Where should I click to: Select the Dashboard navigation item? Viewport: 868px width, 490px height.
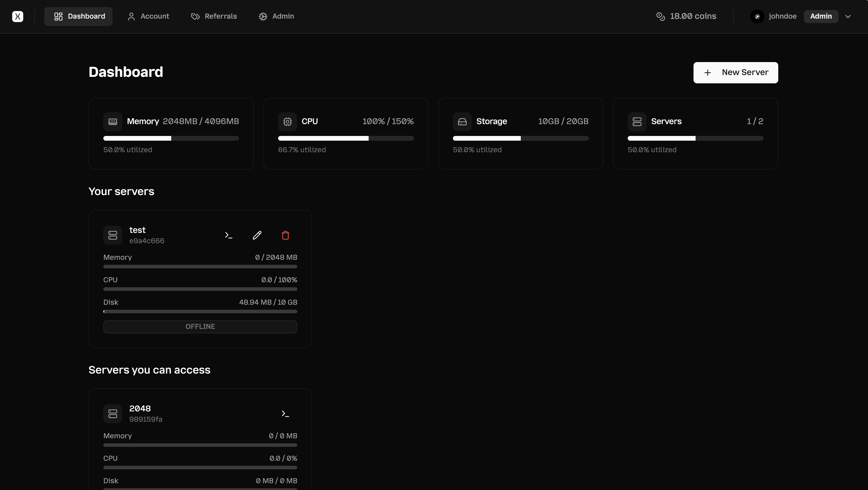pyautogui.click(x=78, y=16)
